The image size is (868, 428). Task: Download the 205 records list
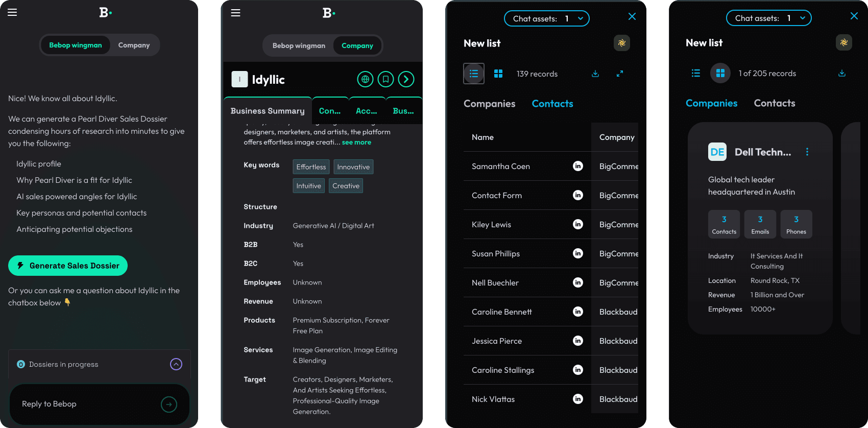coord(842,73)
